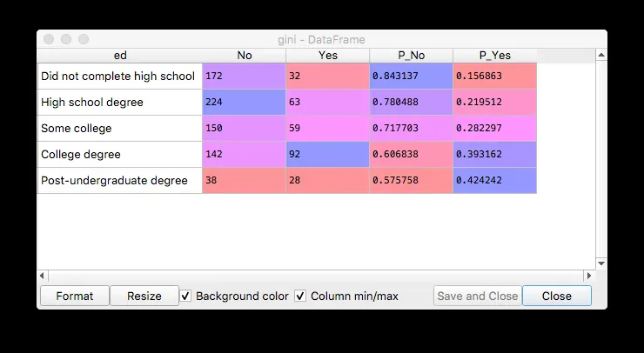Click cell with value 150
The width and height of the screenshot is (644, 353).
point(245,128)
